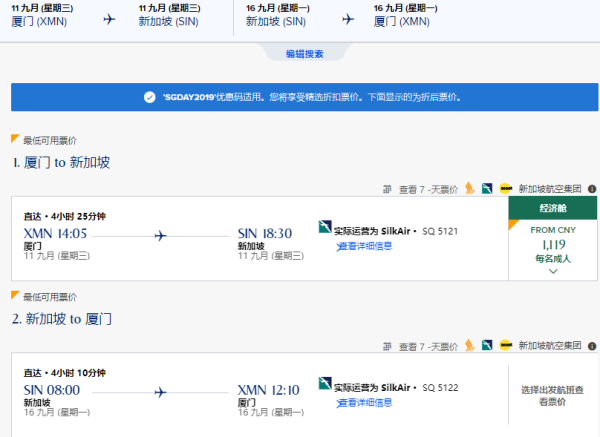600x437 pixels.
Task: Click info icon next to 新加坡航空集团, second section
Action: point(592,346)
